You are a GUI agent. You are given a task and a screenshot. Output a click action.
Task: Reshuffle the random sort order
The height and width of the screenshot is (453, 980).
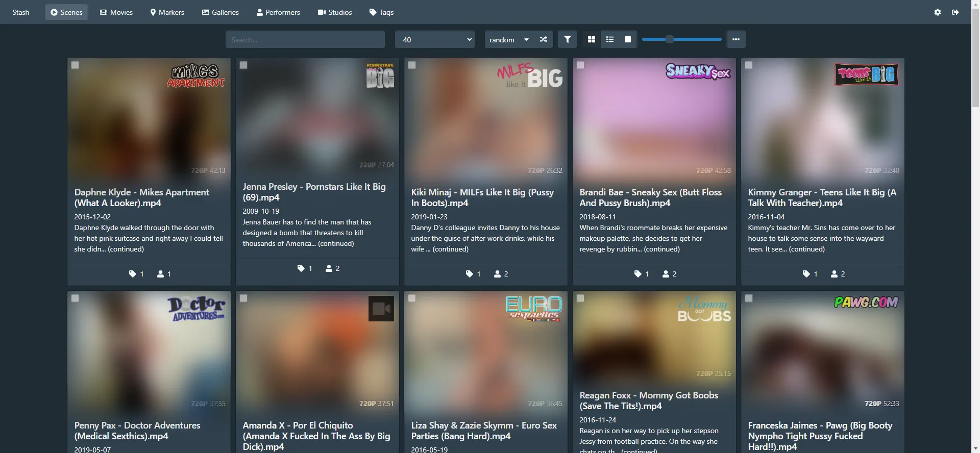pyautogui.click(x=544, y=39)
